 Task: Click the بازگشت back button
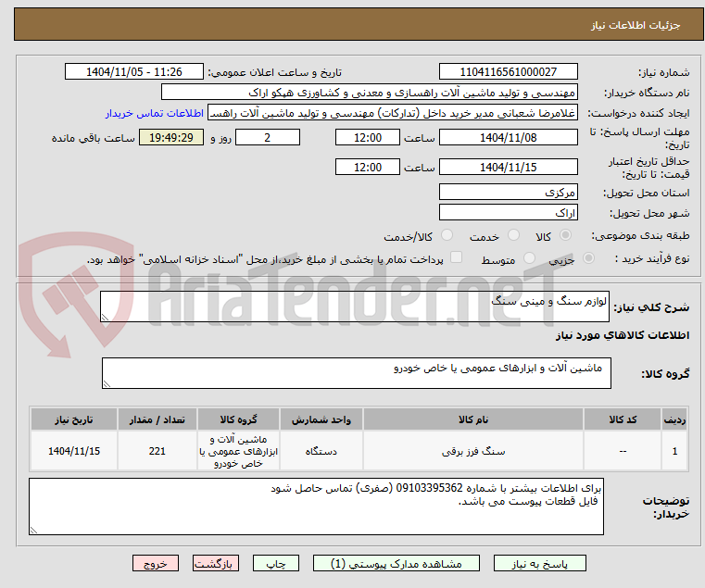216,563
